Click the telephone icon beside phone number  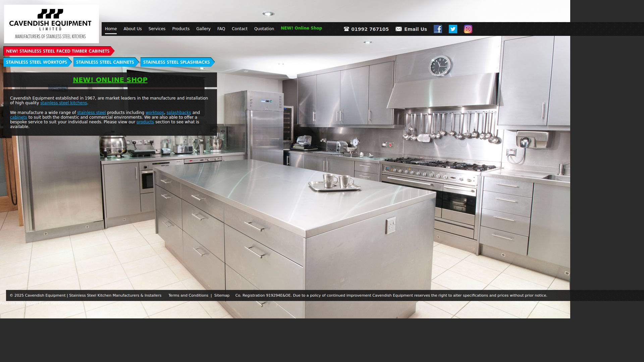[x=346, y=29]
